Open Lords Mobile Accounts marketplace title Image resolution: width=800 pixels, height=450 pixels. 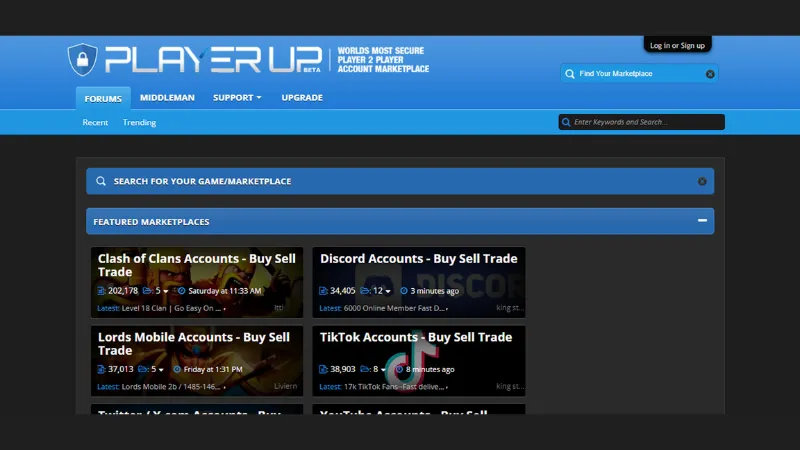(193, 344)
